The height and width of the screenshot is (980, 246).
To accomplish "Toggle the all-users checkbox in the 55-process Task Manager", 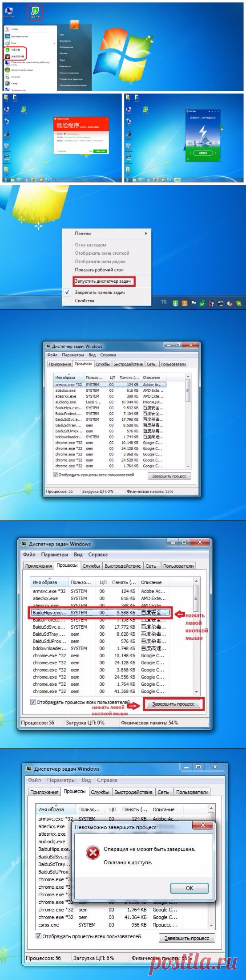I will point(56,475).
